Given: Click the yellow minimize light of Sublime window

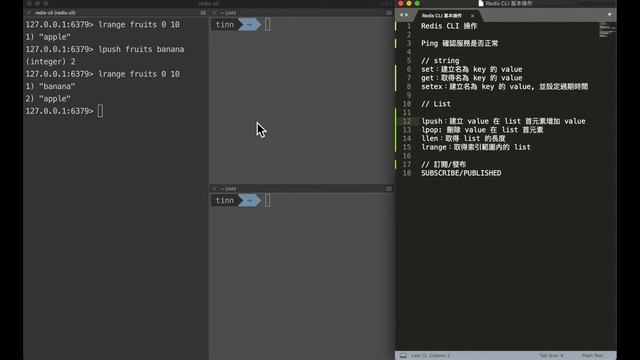Looking at the screenshot, I should point(409,3).
